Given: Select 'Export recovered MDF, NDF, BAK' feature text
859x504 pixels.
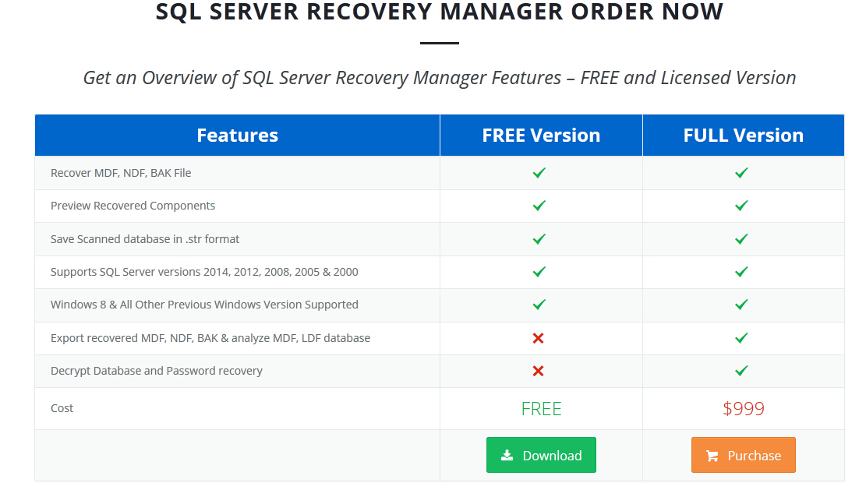Looking at the screenshot, I should (210, 338).
